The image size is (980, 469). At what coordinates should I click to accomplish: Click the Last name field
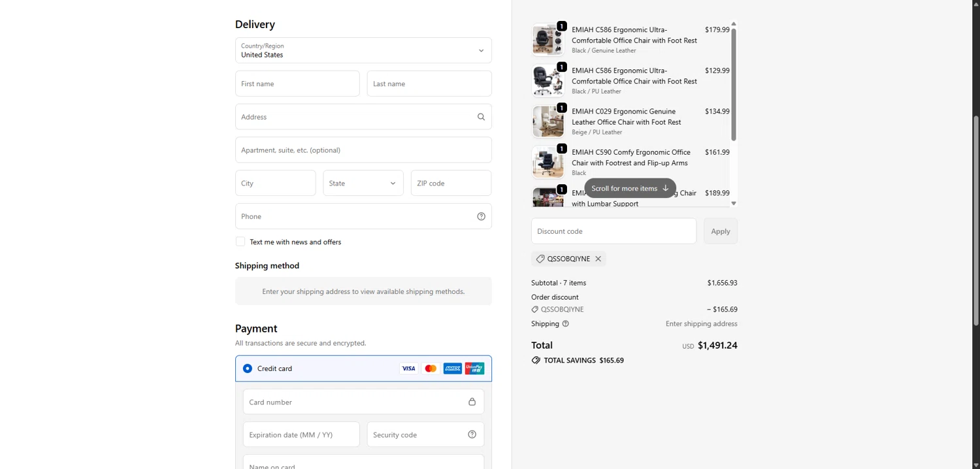click(429, 84)
